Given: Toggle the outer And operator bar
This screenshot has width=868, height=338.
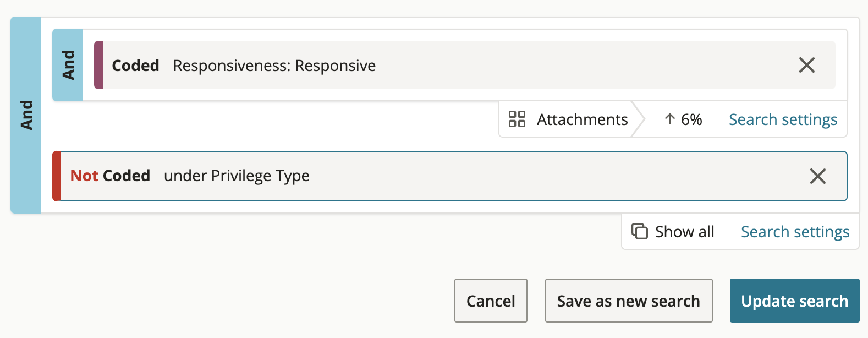Looking at the screenshot, I should (x=26, y=115).
